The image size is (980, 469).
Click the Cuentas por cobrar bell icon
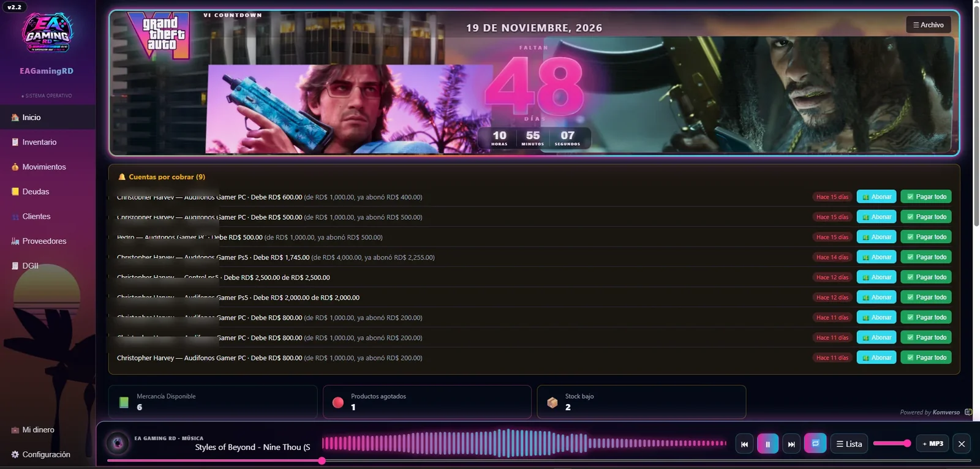pos(122,177)
